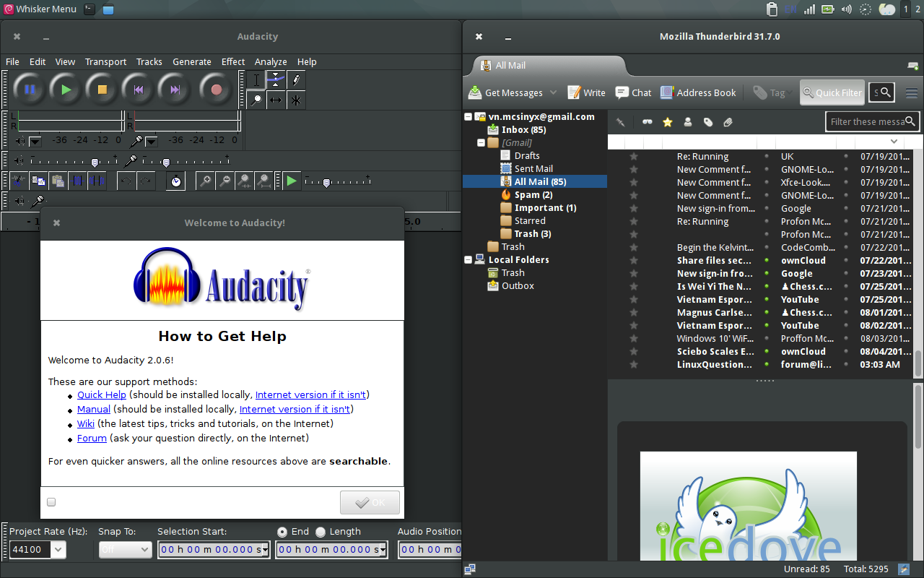Click the Paste icon in Audacity edit toolbar
The width and height of the screenshot is (924, 578).
pyautogui.click(x=58, y=181)
